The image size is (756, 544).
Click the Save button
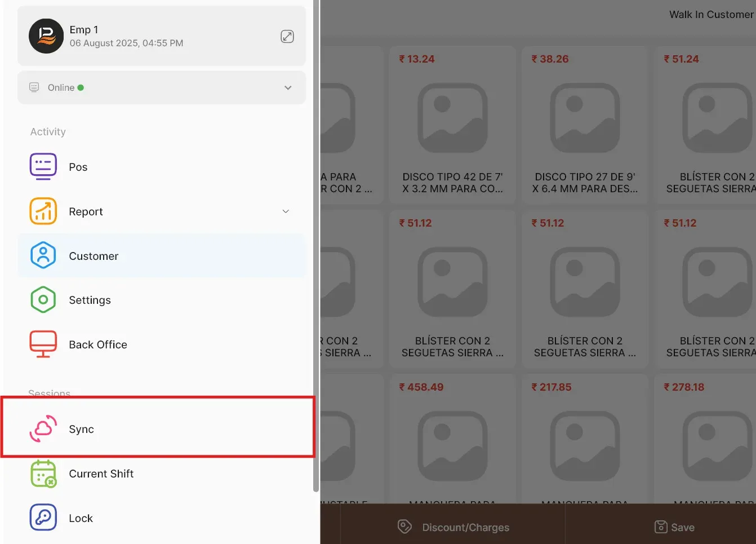tap(675, 527)
